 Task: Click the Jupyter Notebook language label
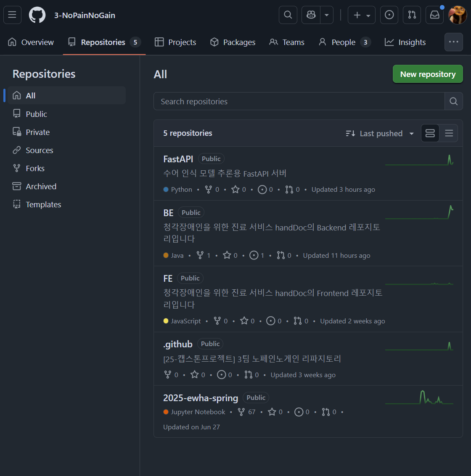[198, 412]
